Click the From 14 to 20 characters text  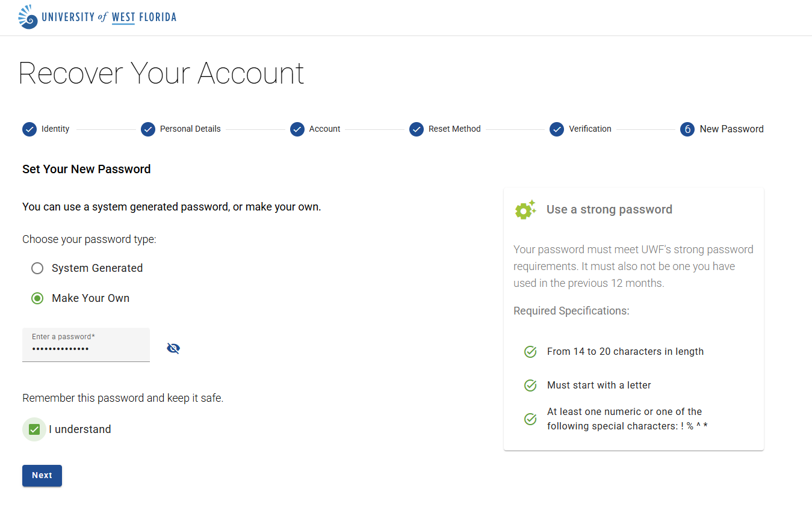point(625,351)
